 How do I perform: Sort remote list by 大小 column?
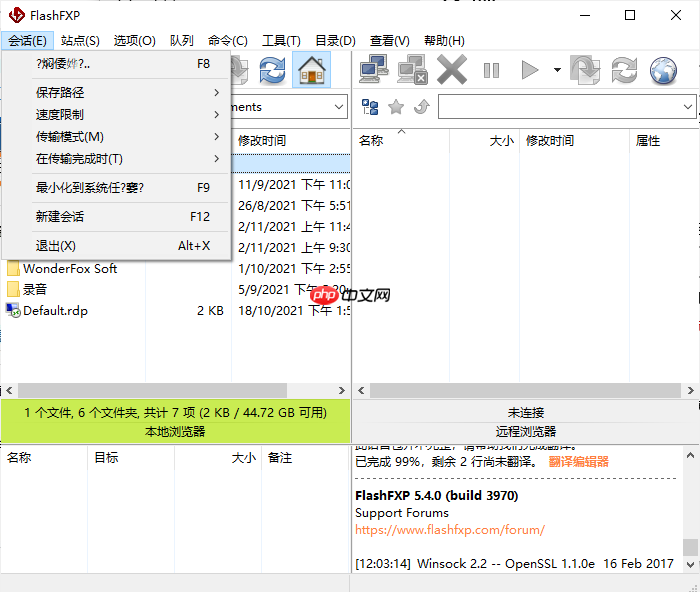pyautogui.click(x=484, y=141)
